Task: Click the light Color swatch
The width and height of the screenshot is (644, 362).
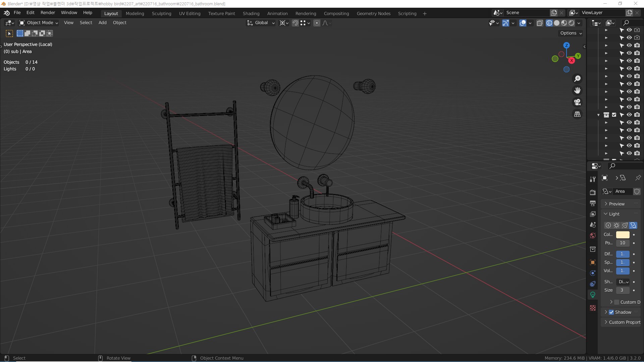Action: click(623, 235)
